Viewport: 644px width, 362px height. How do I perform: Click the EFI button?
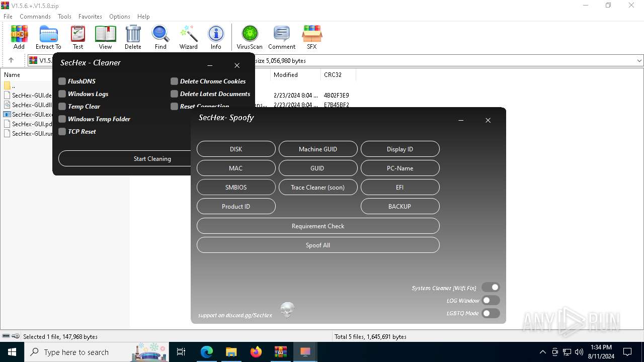400,187
